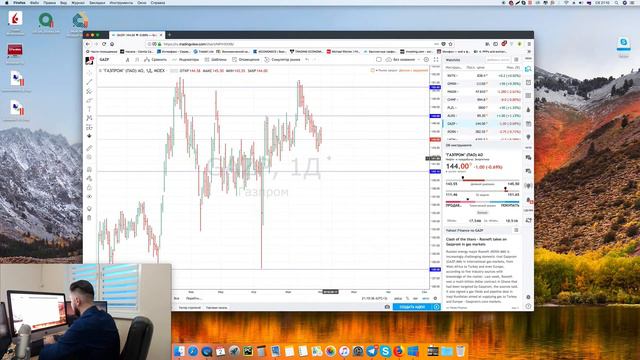Enter fullscreen chart mode
Viewport: 640px width, 360px height.
click(x=436, y=60)
